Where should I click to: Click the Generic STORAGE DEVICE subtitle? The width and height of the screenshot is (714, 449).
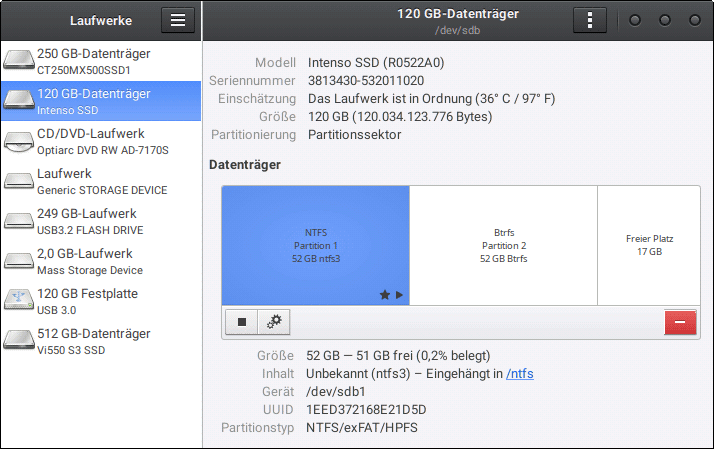(102, 190)
